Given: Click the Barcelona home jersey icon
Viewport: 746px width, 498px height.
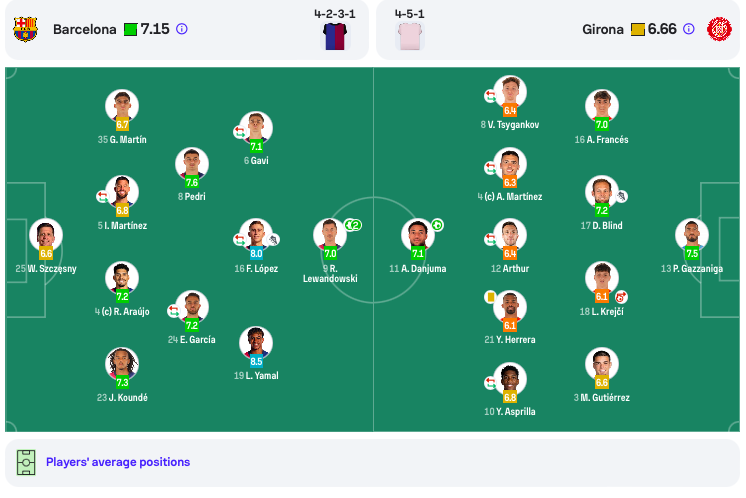Looking at the screenshot, I should [335, 36].
